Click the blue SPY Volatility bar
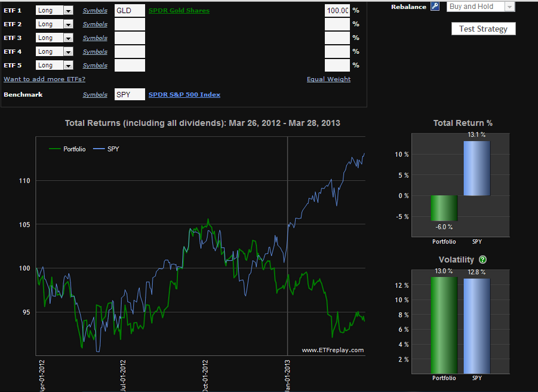This screenshot has height=392, width=538. [x=476, y=325]
